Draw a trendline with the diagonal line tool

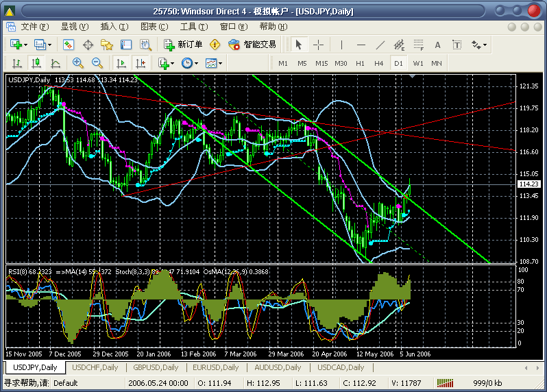coord(380,45)
